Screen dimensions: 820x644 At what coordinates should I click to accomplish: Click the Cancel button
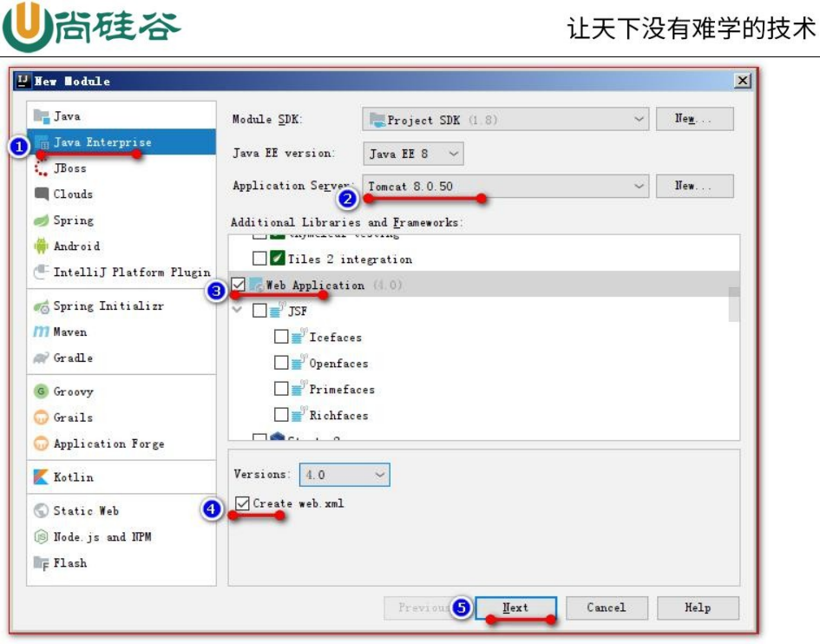pos(607,608)
